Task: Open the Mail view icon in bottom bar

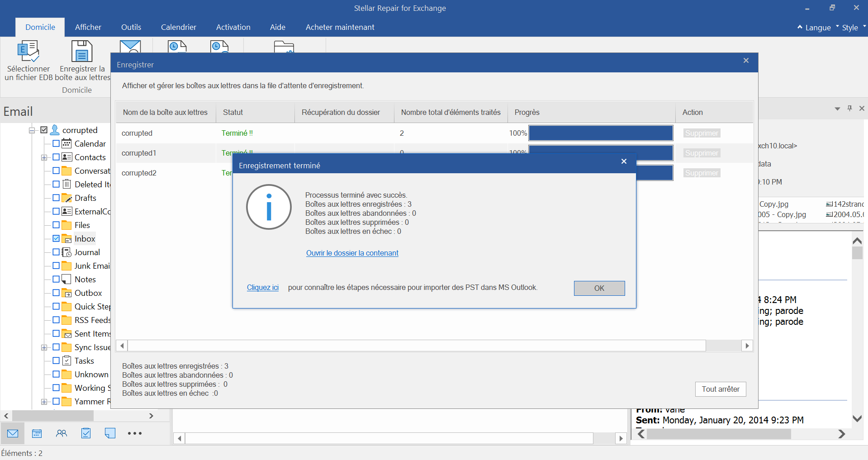Action: click(x=13, y=433)
